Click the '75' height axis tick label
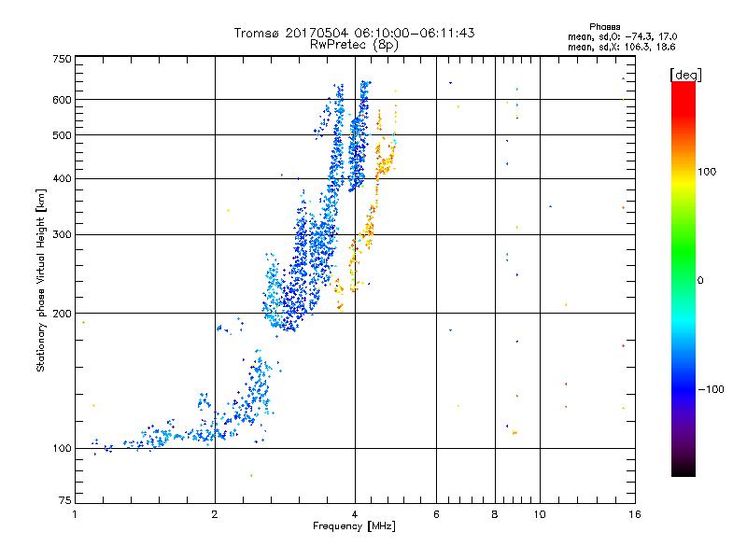This screenshot has width=747, height=560. pos(65,500)
